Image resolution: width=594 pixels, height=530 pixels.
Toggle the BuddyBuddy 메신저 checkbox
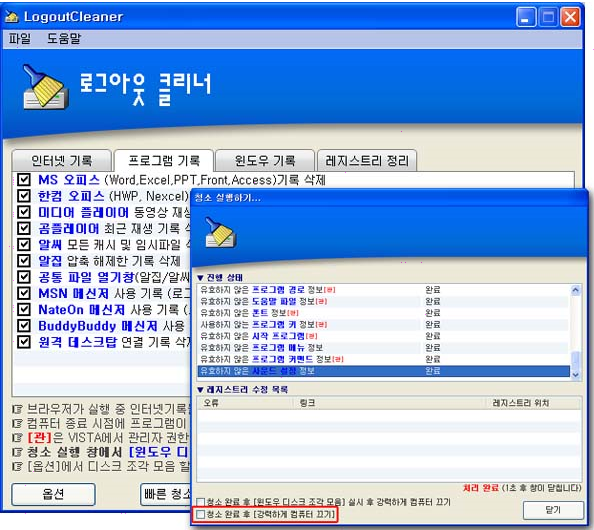24,326
